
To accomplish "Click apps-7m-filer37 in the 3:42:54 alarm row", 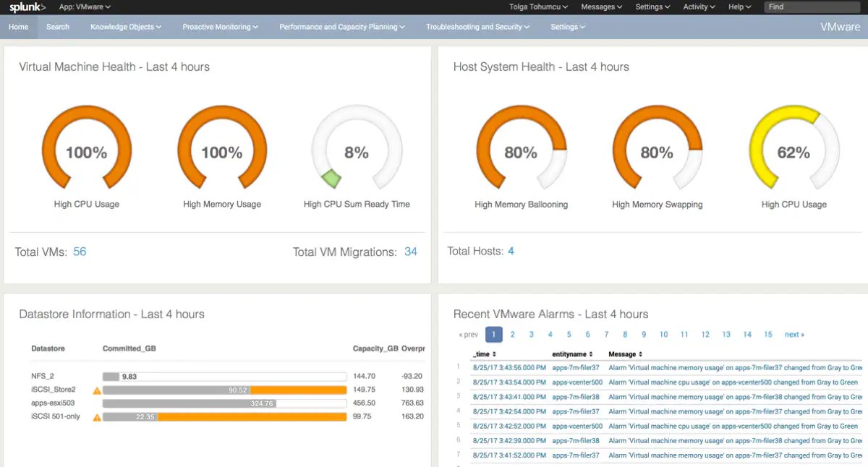I will click(x=576, y=411).
